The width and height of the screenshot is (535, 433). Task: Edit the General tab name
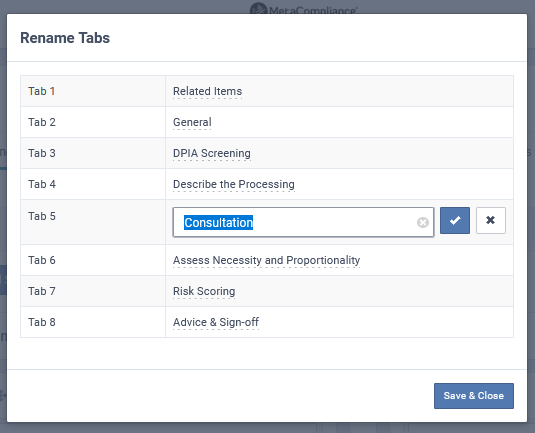point(192,122)
